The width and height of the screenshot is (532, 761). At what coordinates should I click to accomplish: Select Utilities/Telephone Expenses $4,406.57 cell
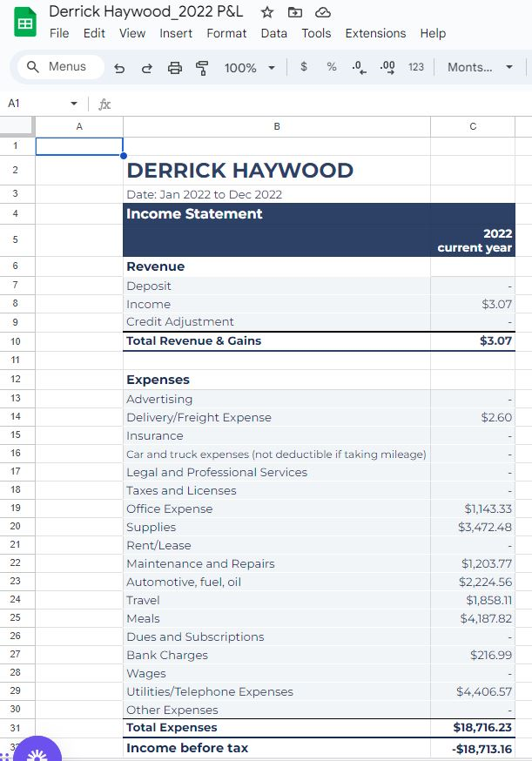pos(473,691)
